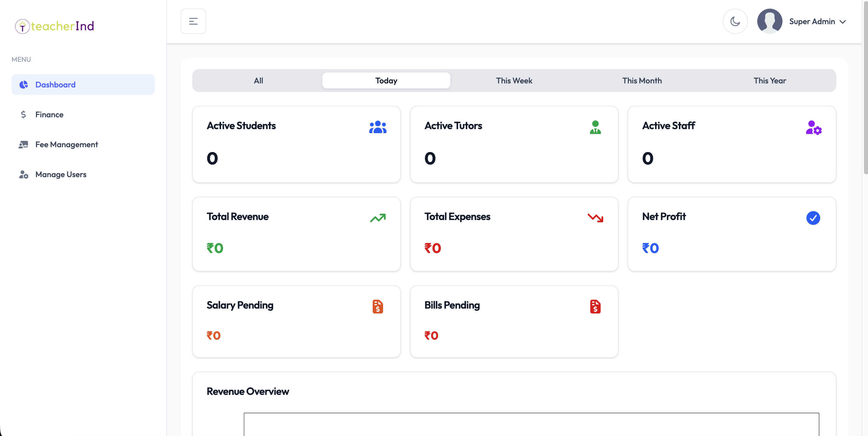
Task: Click the Active Tutors green person icon
Action: point(595,127)
